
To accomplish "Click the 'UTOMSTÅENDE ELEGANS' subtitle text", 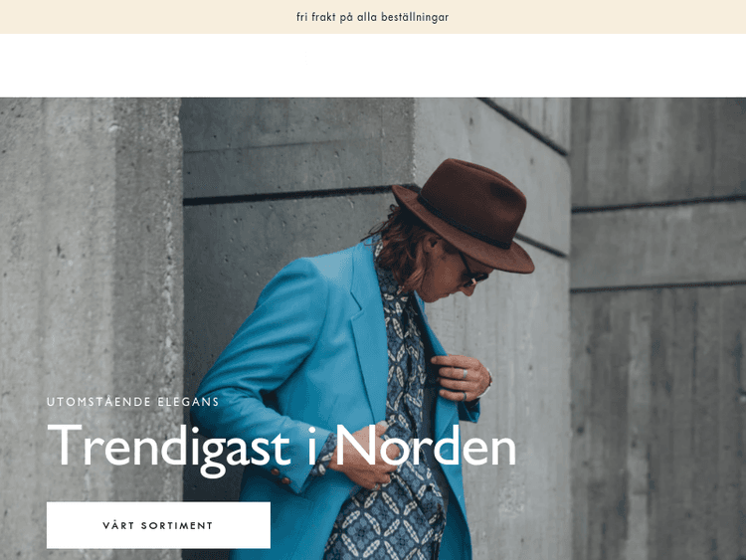I will [133, 402].
